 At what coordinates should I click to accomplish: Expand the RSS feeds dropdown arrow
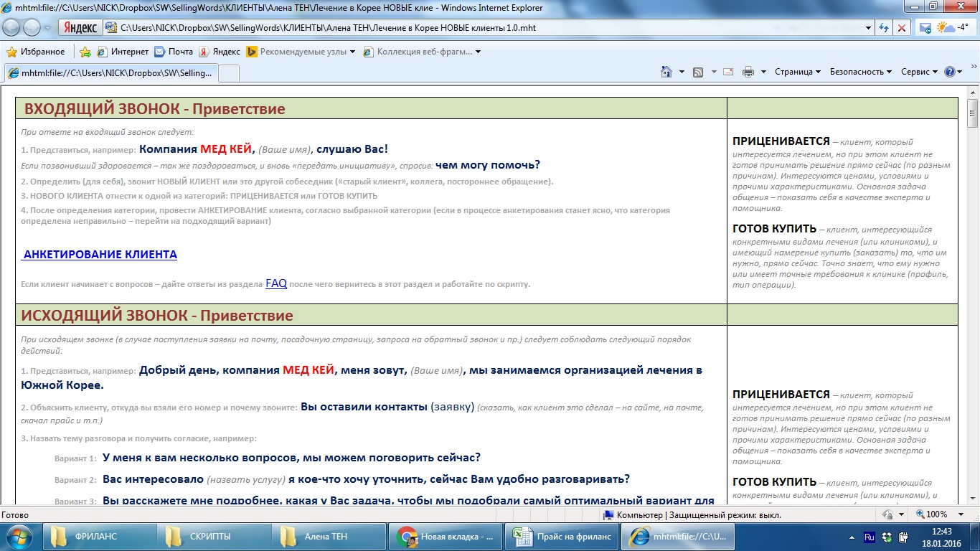(714, 72)
